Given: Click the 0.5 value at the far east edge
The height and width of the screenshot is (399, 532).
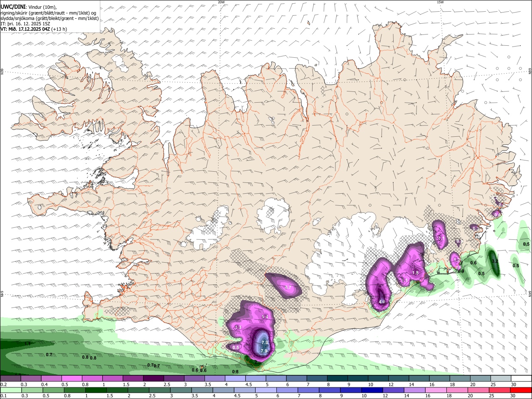Looking at the screenshot, I should (526, 244).
